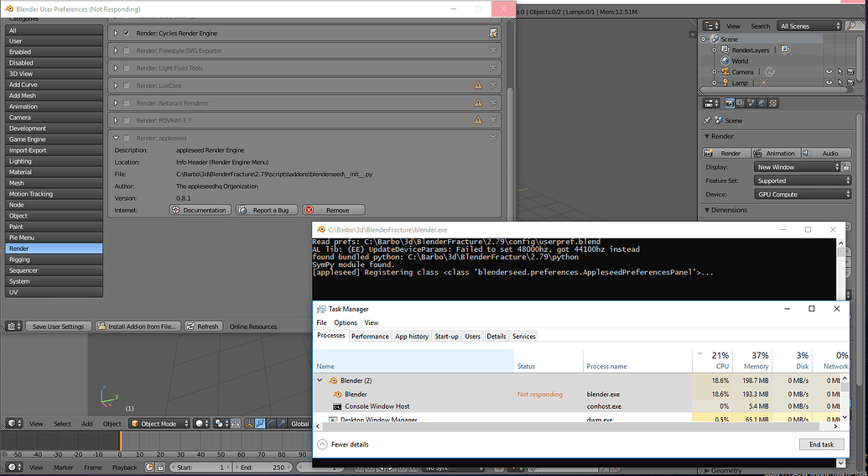Image resolution: width=868 pixels, height=476 pixels.
Task: Open the All Scenes dropdown in outliner
Action: point(810,26)
